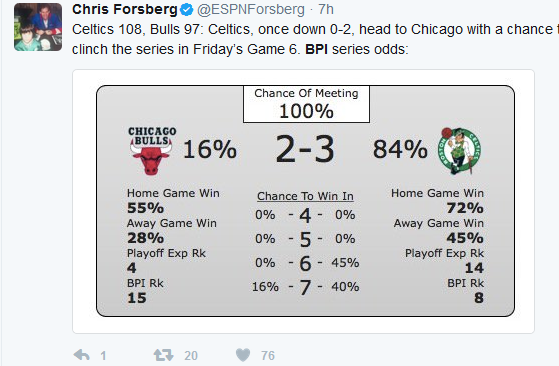Click the Chance Of Meeting 100% box
The image size is (559, 366).
click(306, 104)
